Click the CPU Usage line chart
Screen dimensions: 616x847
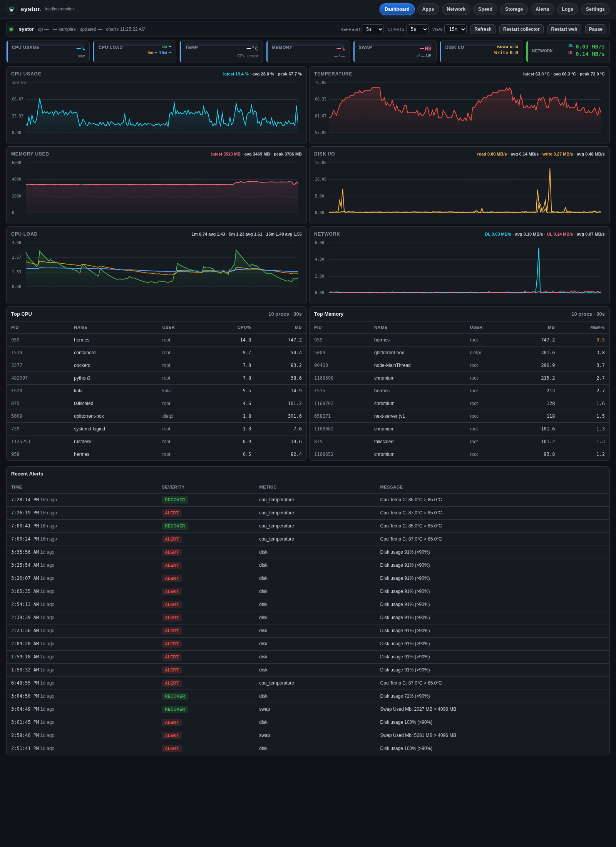point(156,109)
